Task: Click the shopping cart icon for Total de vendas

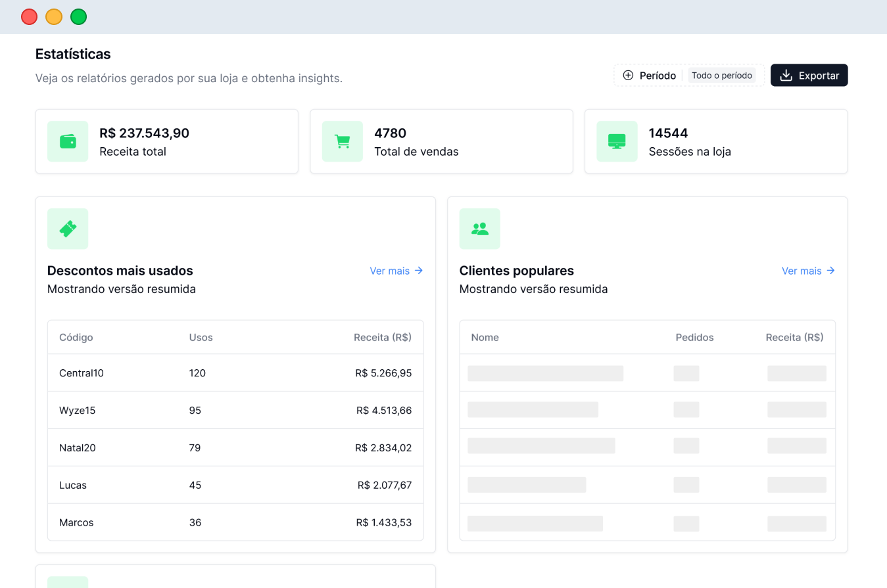Action: (x=342, y=141)
